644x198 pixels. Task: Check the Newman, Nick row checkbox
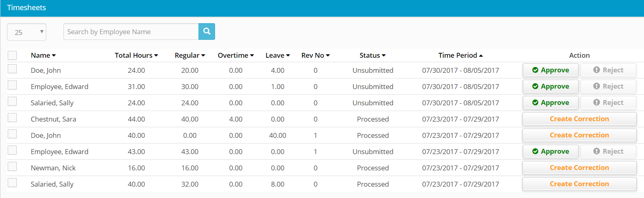tap(12, 167)
